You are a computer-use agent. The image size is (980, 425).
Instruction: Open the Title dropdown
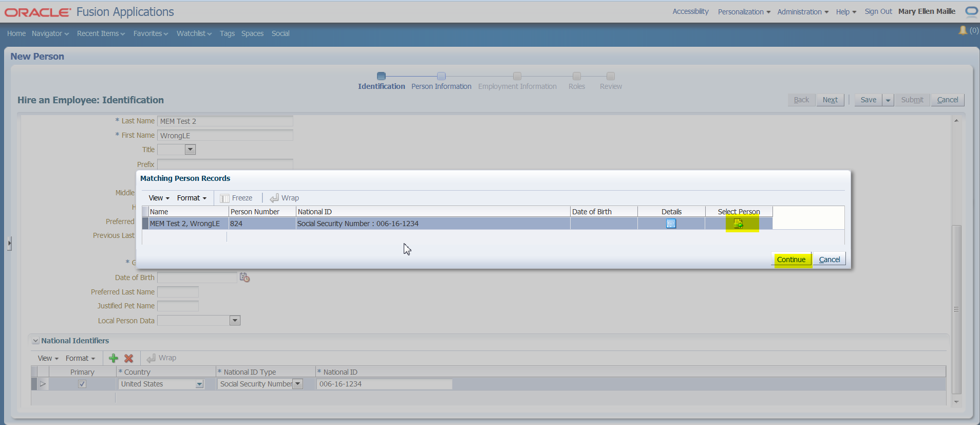coord(190,150)
